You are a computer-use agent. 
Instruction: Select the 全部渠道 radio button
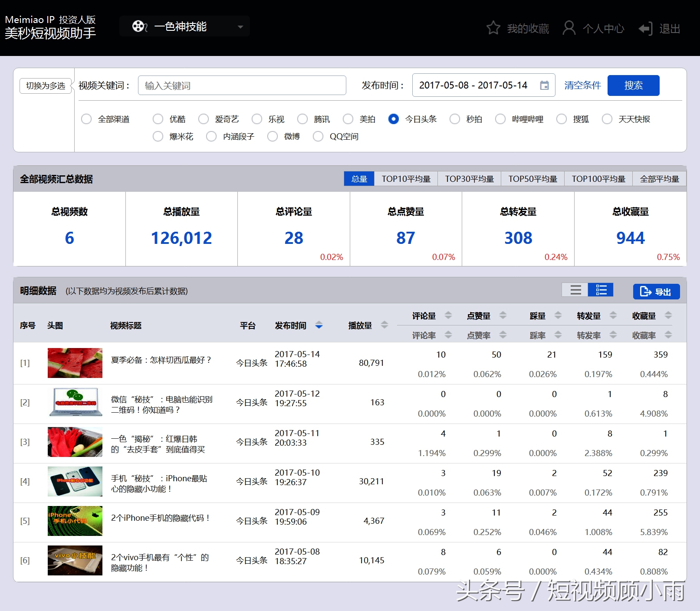86,119
